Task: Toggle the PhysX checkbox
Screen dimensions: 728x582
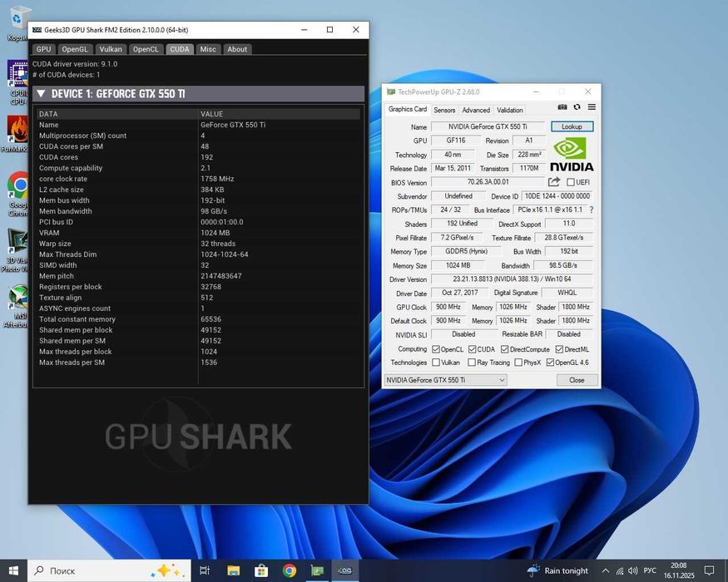Action: point(518,362)
